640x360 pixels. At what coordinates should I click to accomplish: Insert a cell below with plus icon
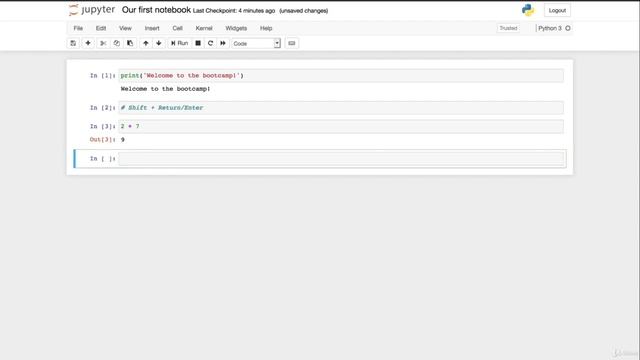88,43
